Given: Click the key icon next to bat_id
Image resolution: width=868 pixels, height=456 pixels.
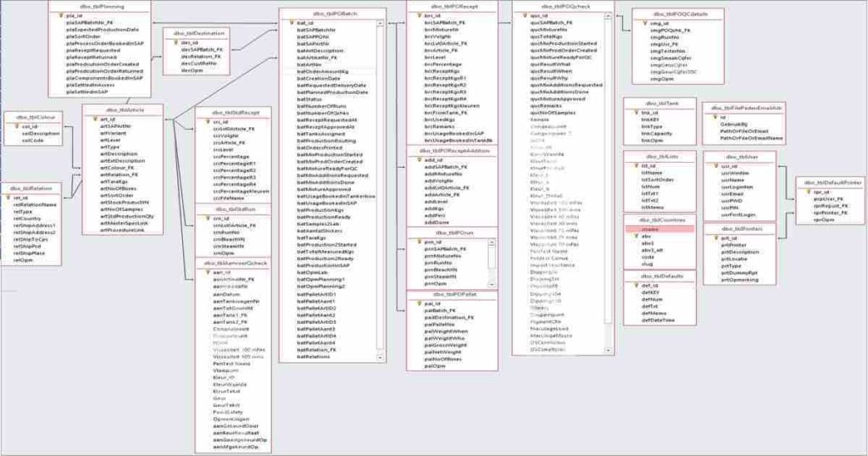Looking at the screenshot, I should click(290, 22).
